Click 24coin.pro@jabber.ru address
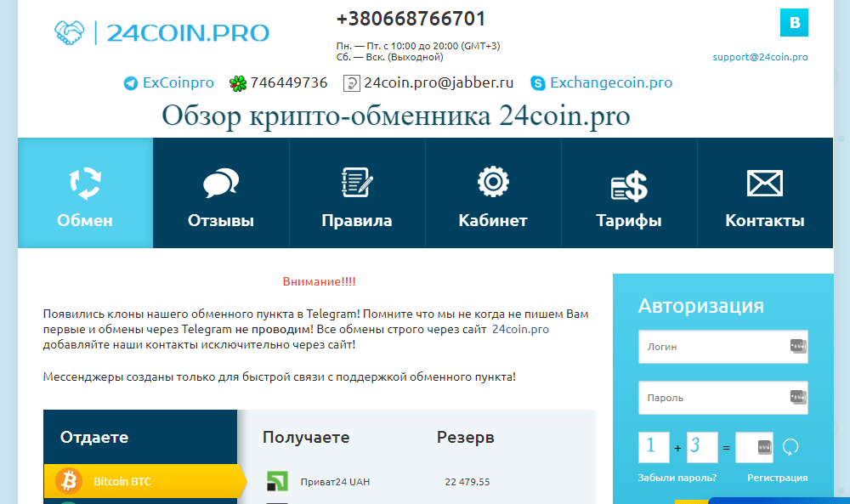The width and height of the screenshot is (850, 504). [439, 83]
